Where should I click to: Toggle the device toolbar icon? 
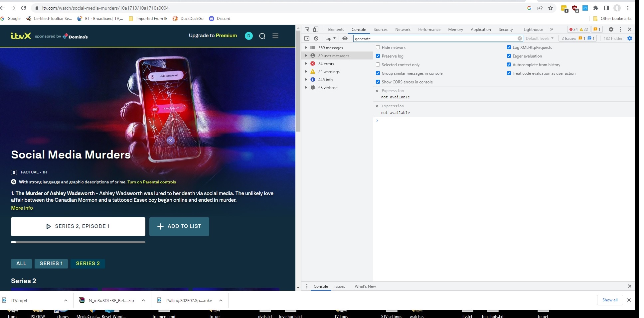tap(316, 29)
